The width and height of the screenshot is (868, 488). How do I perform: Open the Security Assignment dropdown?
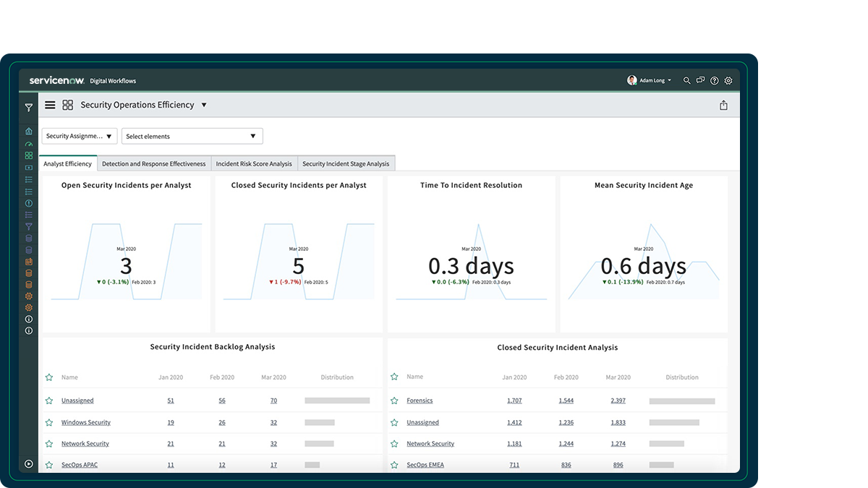point(80,136)
